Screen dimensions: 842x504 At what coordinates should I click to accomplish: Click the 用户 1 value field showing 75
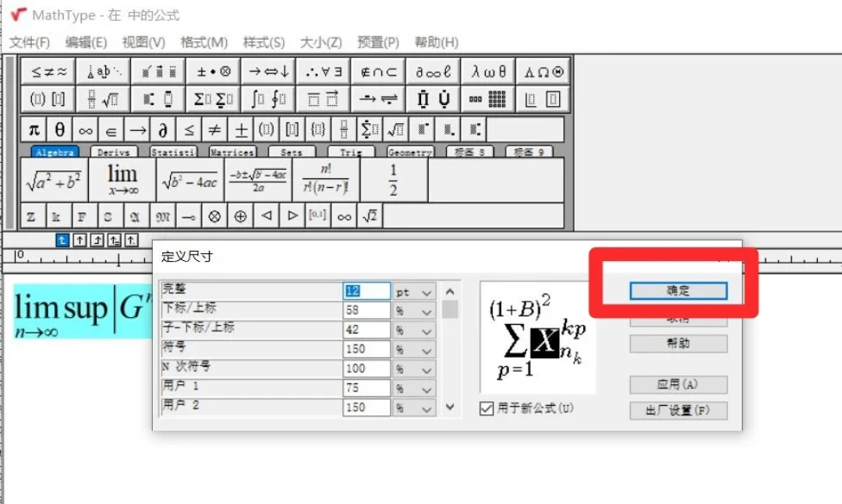pyautogui.click(x=366, y=388)
